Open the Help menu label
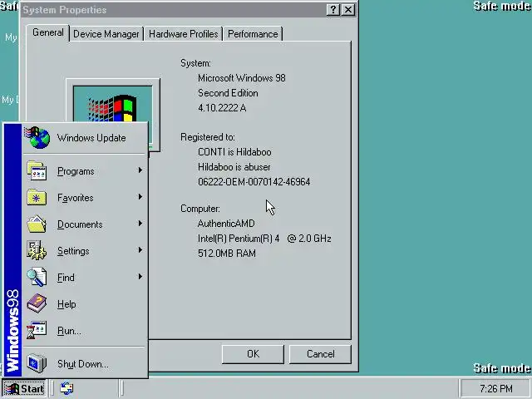This screenshot has height=399, width=532. (66, 304)
